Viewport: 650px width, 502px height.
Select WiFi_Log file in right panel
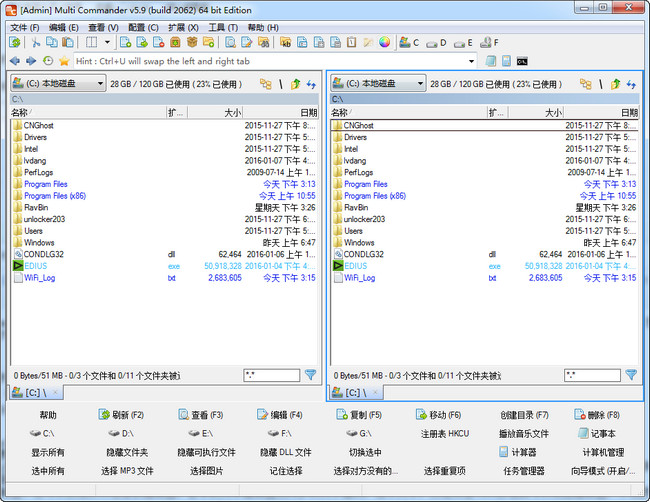pyautogui.click(x=484, y=278)
